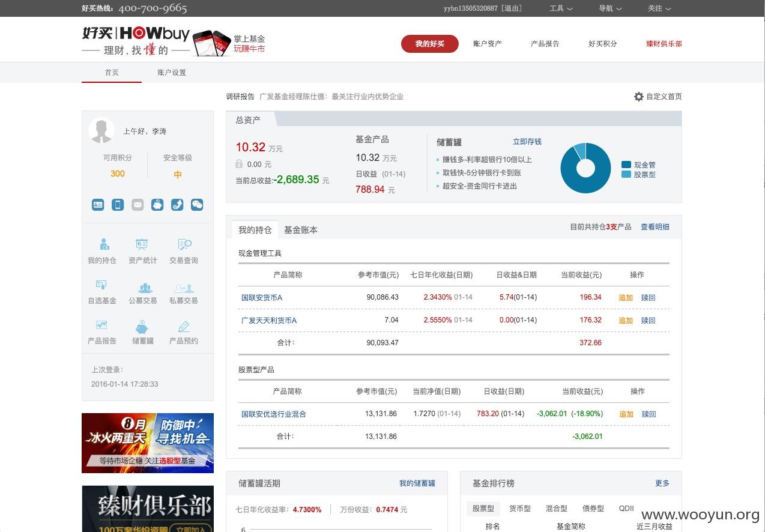Click the 788.94 daily income value
The width and height of the screenshot is (765, 532).
tap(370, 189)
